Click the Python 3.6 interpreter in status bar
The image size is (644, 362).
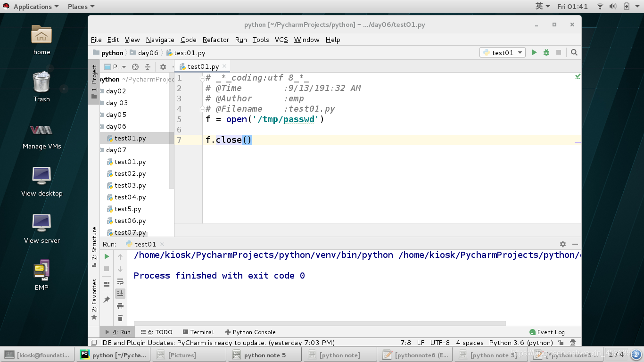[520, 343]
